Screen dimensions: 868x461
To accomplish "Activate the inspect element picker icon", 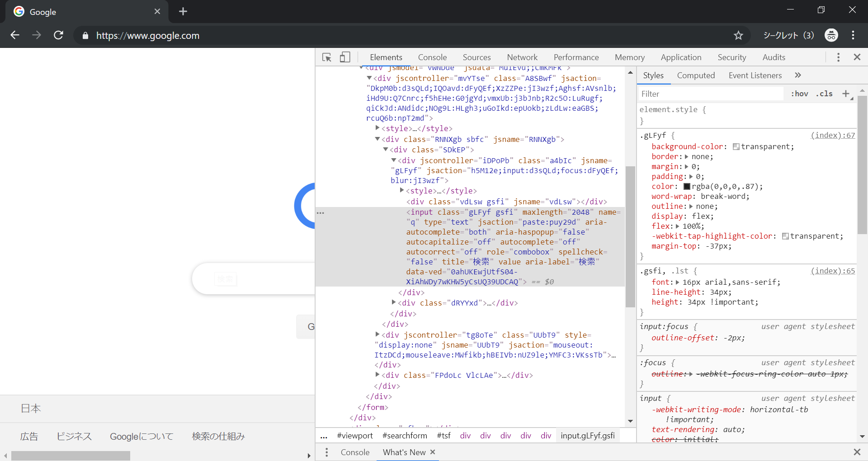I will pyautogui.click(x=326, y=57).
